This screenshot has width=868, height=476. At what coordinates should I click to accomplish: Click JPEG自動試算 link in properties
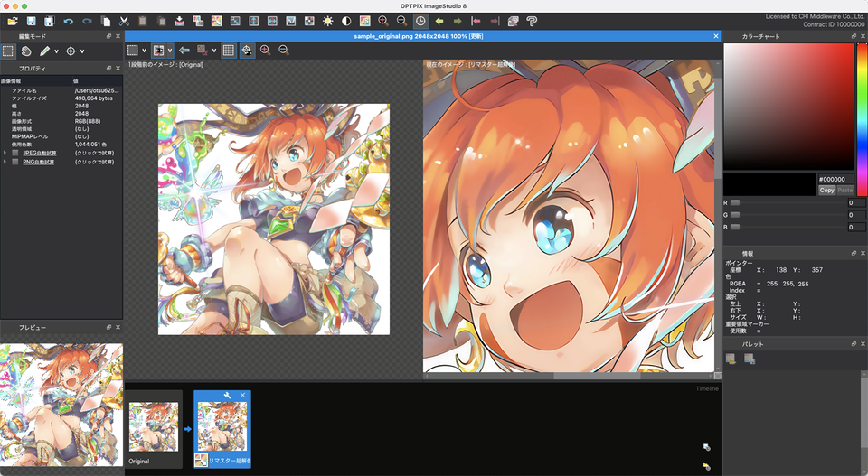coord(39,154)
